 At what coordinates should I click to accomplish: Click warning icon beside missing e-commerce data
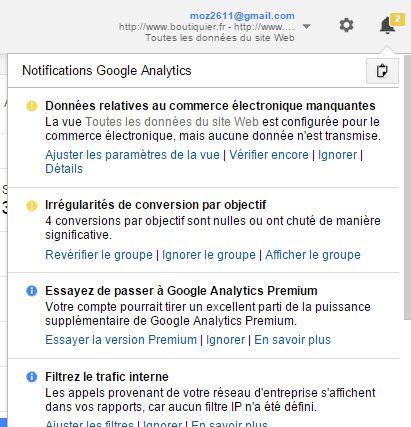pyautogui.click(x=32, y=106)
